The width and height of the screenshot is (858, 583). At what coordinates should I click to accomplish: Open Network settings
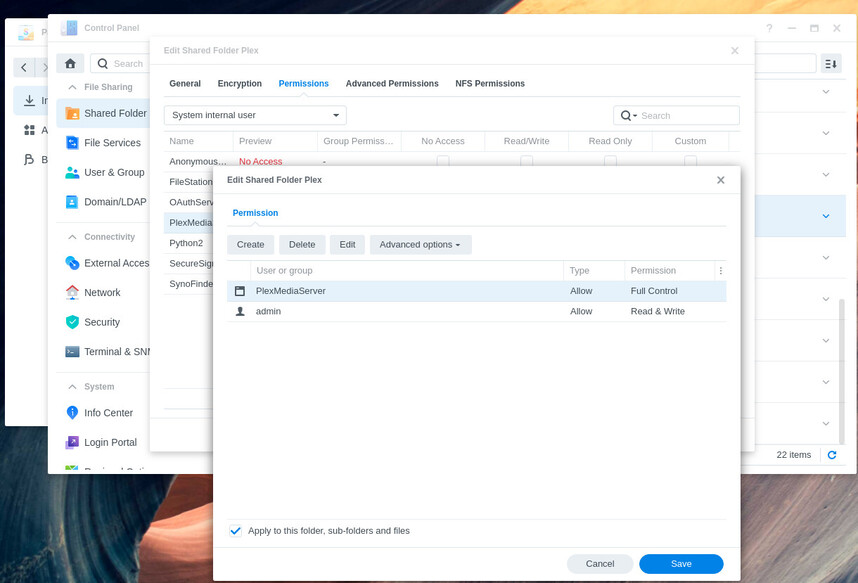click(103, 293)
